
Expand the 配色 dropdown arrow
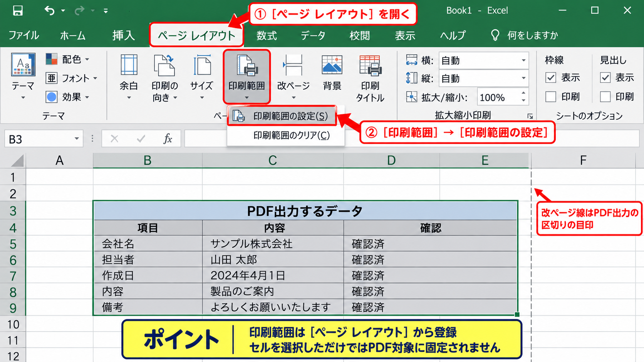coord(87,59)
